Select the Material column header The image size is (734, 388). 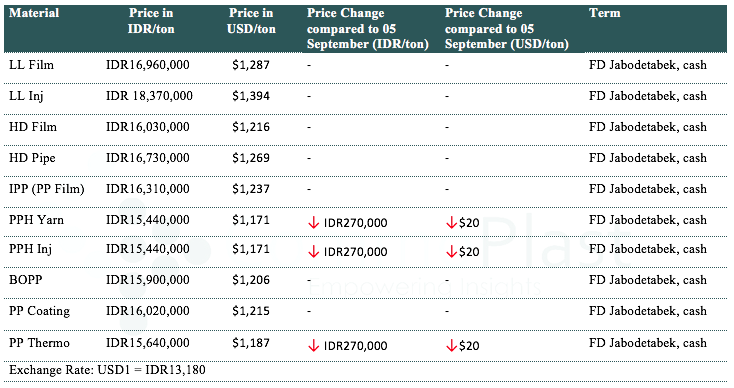pyautogui.click(x=34, y=13)
